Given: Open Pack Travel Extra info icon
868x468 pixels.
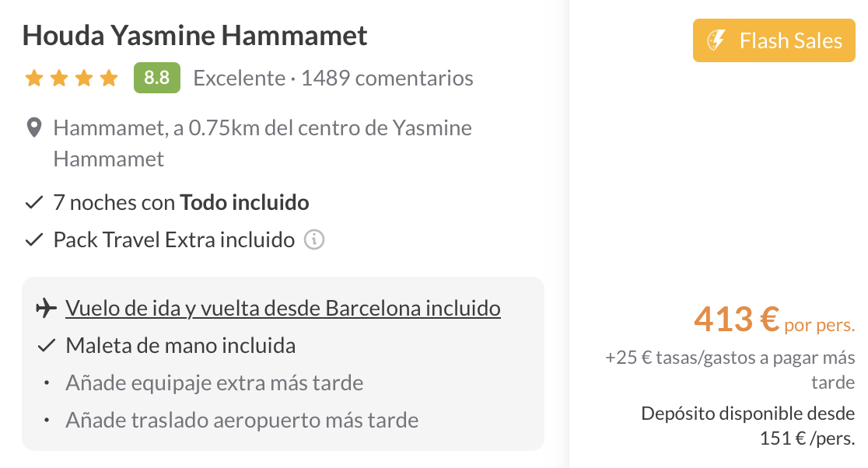Looking at the screenshot, I should [313, 239].
